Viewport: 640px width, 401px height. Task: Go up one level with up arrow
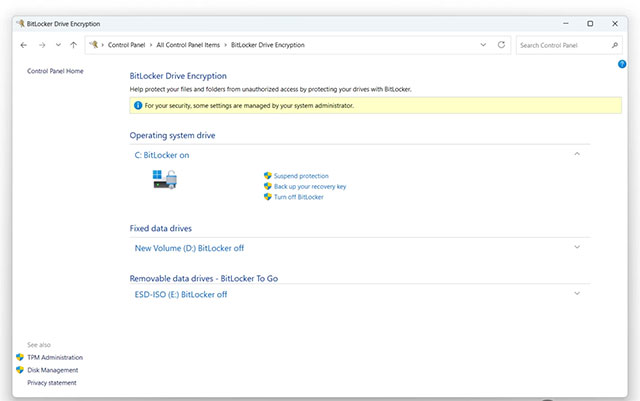(x=73, y=45)
